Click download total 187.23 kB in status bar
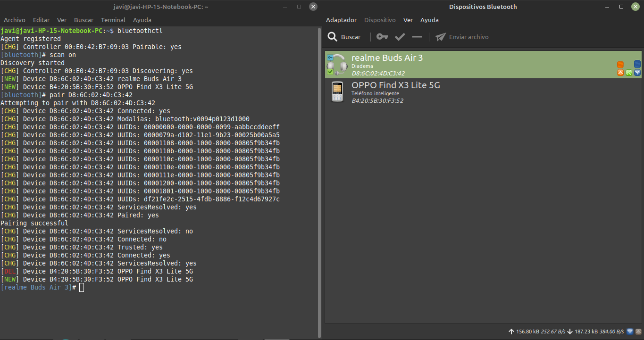Viewport: 644px width, 340px height. click(586, 332)
